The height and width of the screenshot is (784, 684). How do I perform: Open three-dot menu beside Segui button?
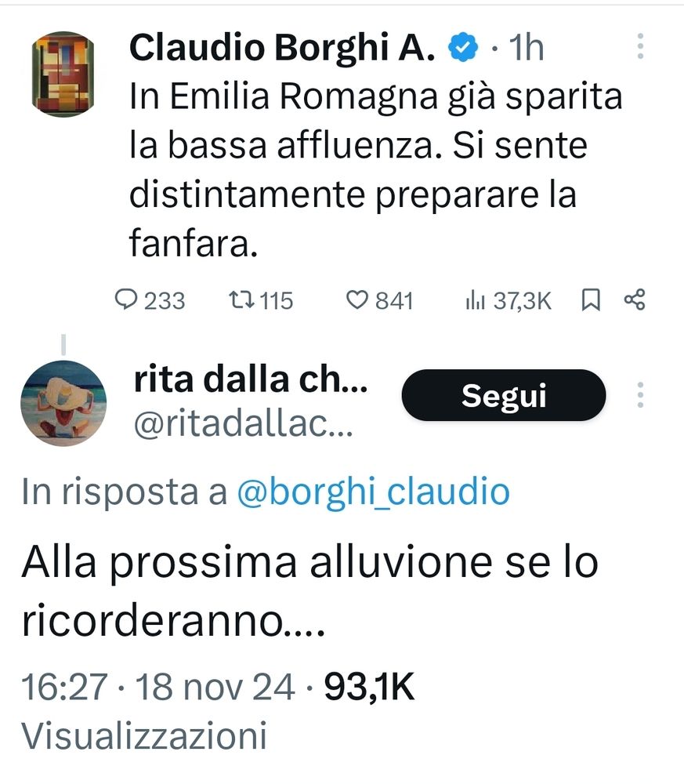640,395
